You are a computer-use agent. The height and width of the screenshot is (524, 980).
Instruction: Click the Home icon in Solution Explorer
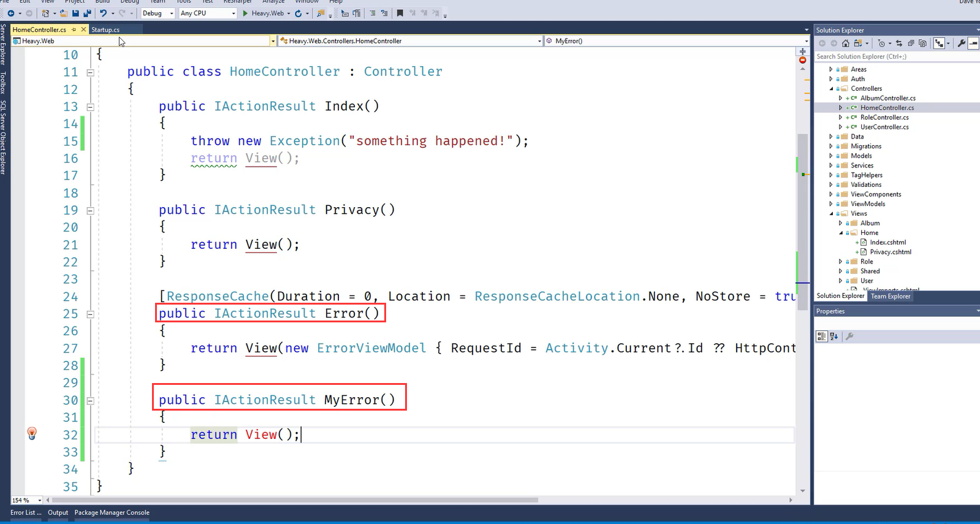(x=846, y=43)
